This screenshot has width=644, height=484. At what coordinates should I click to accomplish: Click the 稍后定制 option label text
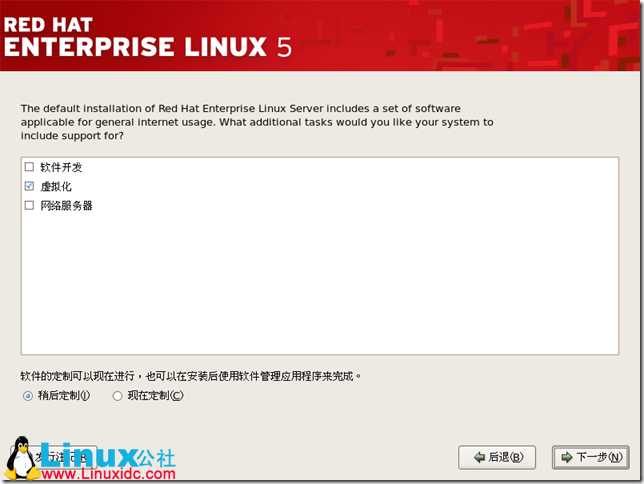coord(64,396)
